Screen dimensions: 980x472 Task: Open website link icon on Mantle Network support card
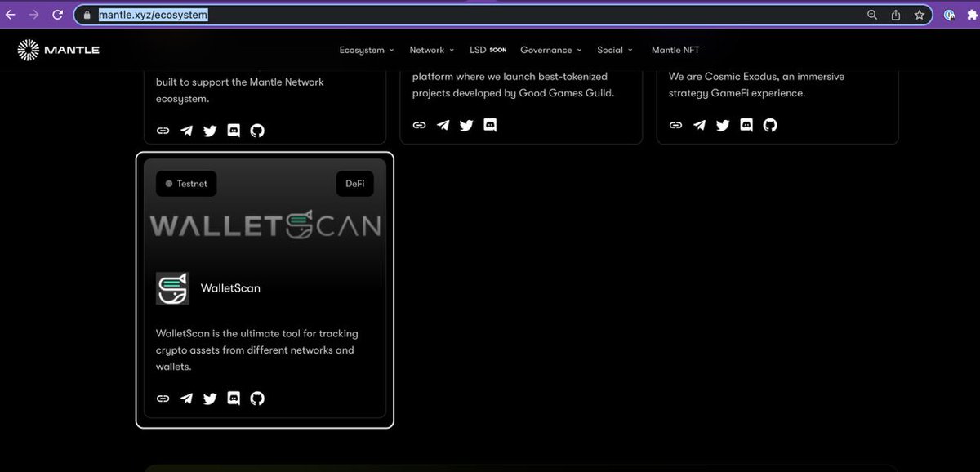[163, 131]
